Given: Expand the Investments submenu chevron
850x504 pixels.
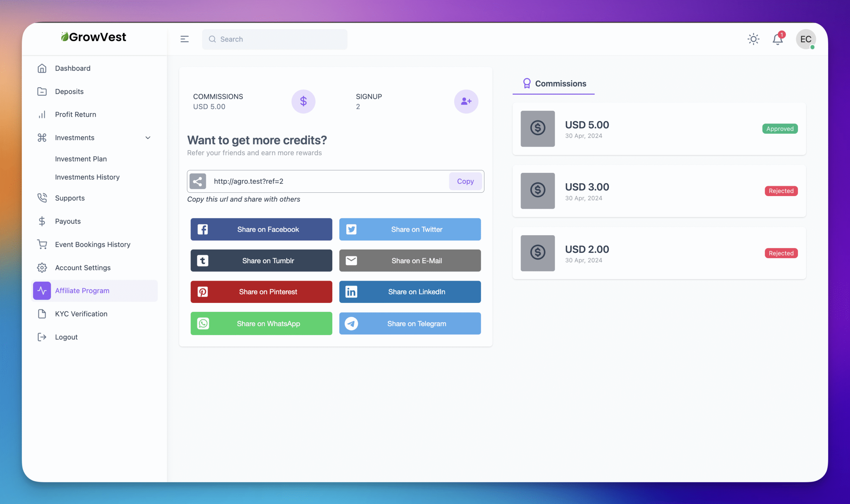Looking at the screenshot, I should pyautogui.click(x=148, y=138).
